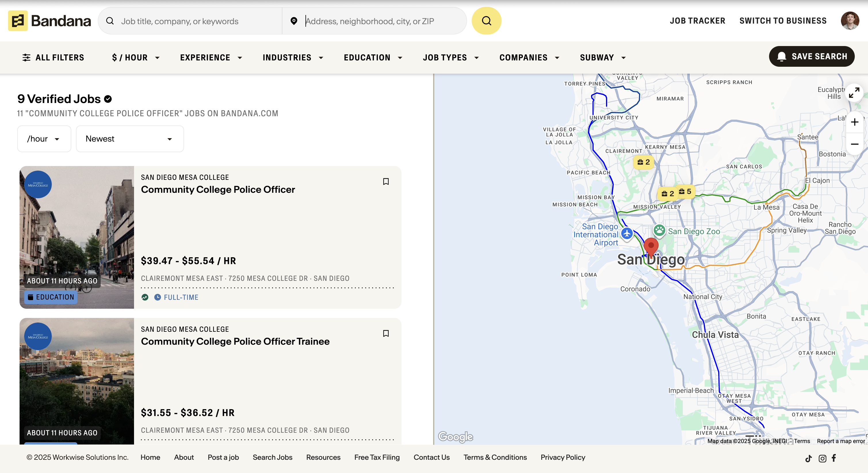Zoom out on the map
The width and height of the screenshot is (868, 473).
pos(854,144)
